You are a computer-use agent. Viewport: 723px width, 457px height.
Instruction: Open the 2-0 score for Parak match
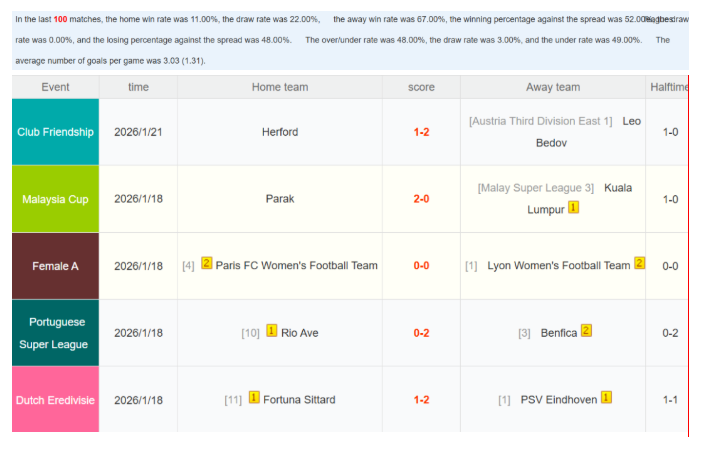(421, 199)
